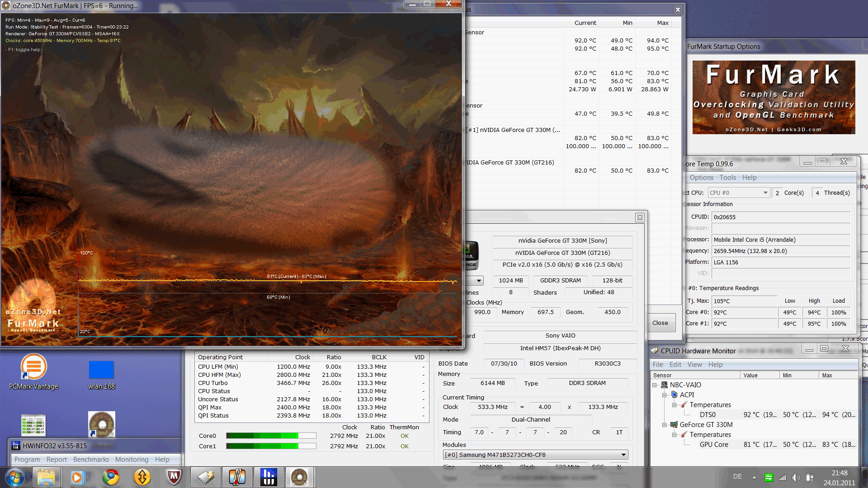Click the volume speaker tray icon
This screenshot has width=868, height=488.
[796, 478]
